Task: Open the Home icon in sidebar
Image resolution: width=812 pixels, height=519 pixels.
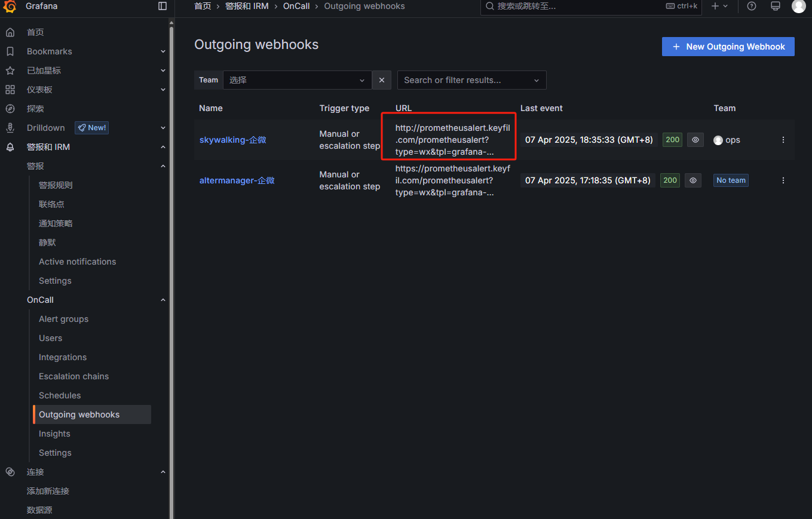Action: coord(10,32)
